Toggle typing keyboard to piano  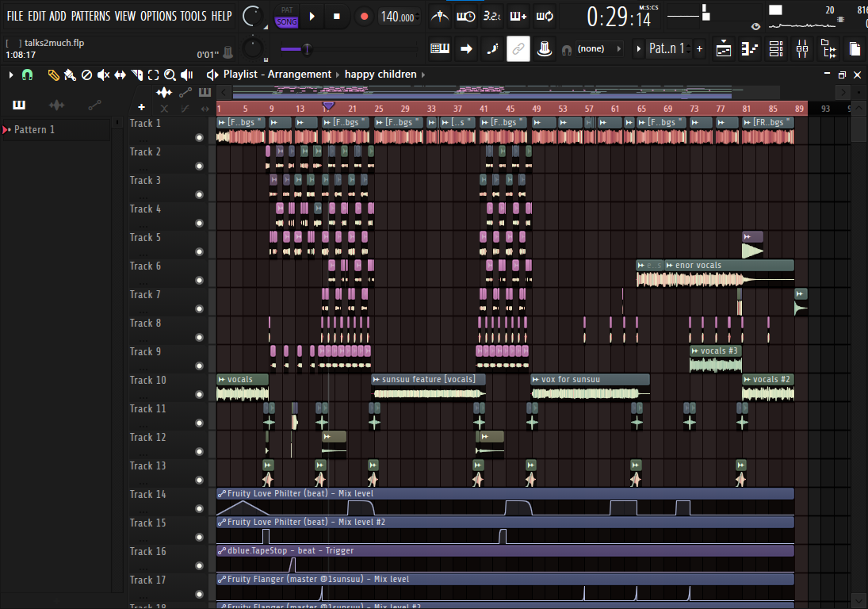tap(440, 48)
